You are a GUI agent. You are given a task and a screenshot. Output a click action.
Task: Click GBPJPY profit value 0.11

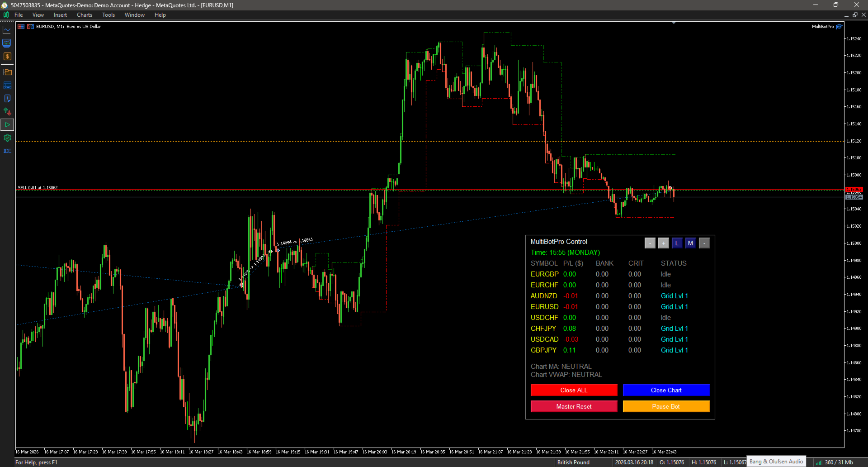pos(570,350)
